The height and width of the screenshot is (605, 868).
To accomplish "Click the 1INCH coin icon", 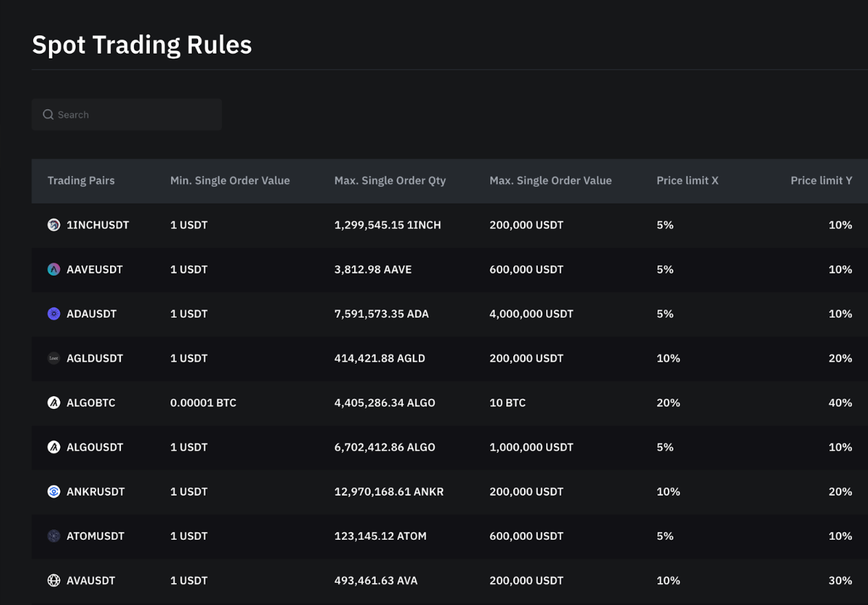I will coord(54,225).
